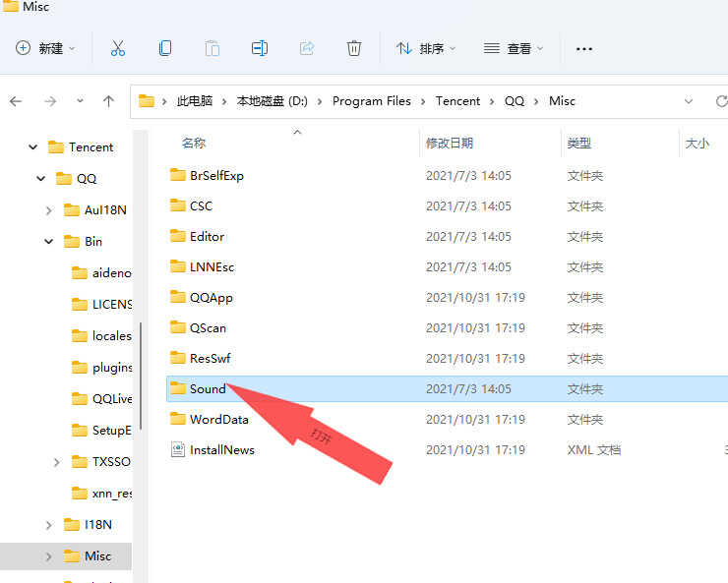Expand the TXSSO tree node
This screenshot has width=728, height=583.
tap(57, 462)
